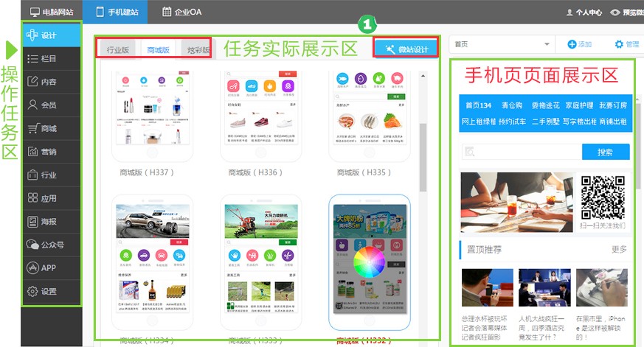Select the 内容 content edit icon

click(x=32, y=82)
